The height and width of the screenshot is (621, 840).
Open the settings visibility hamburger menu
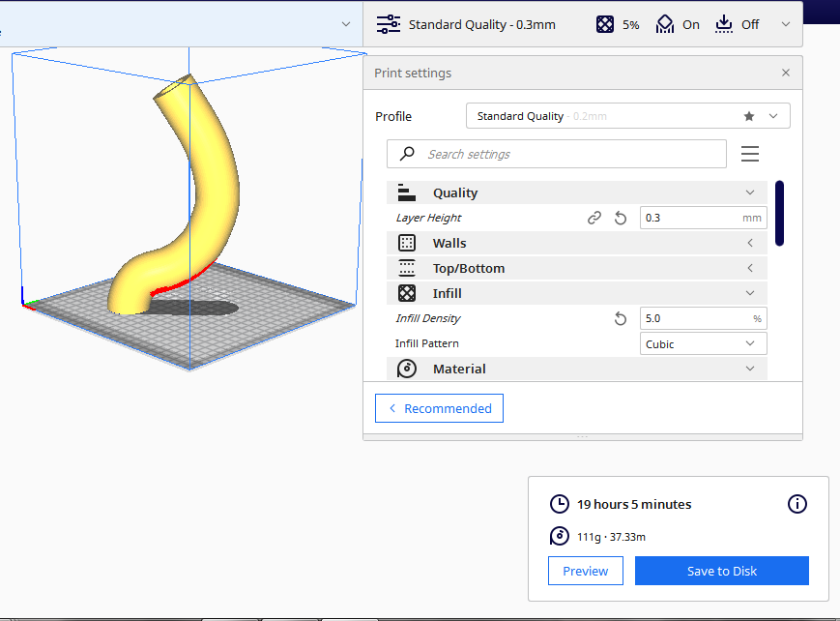click(750, 154)
